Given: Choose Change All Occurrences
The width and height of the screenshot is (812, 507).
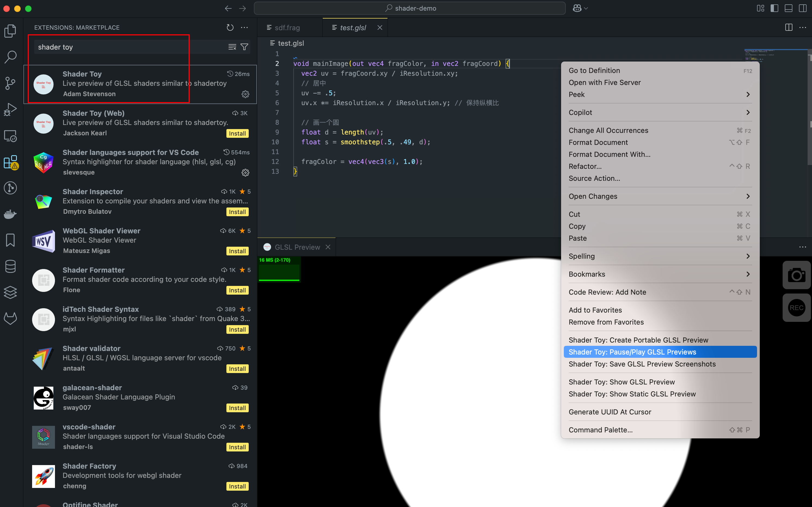Looking at the screenshot, I should 660,131.
